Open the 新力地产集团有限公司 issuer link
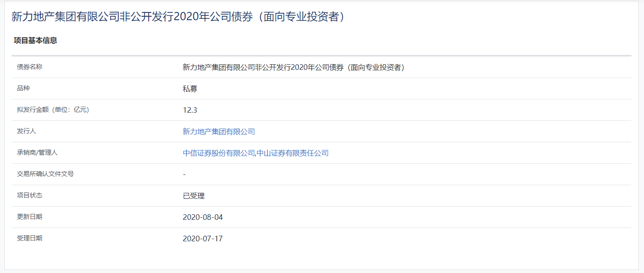 [x=219, y=132]
